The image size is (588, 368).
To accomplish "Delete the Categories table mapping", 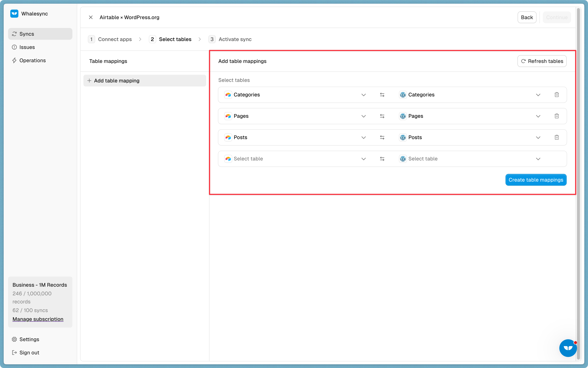I will point(557,95).
